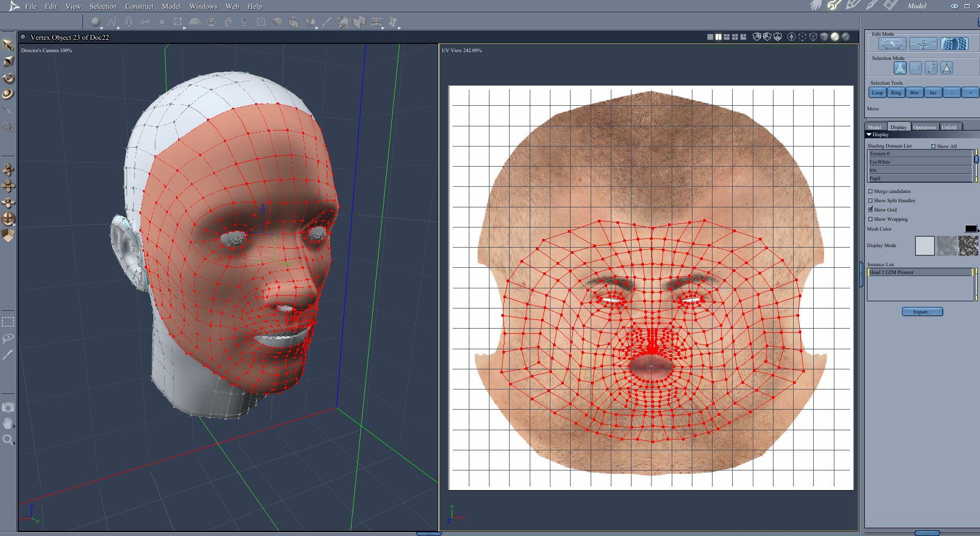Click the black Mesh Color swatch
Screen dimensions: 980x536
point(970,229)
